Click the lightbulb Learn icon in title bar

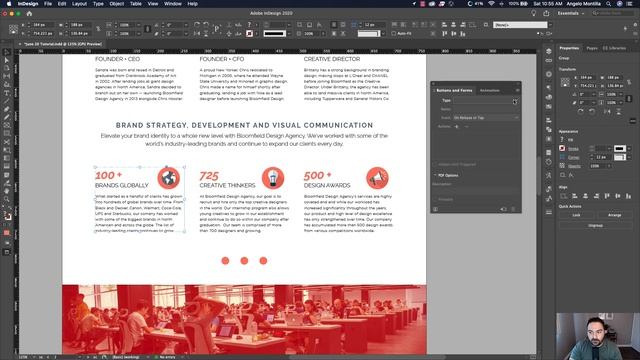tap(533, 13)
